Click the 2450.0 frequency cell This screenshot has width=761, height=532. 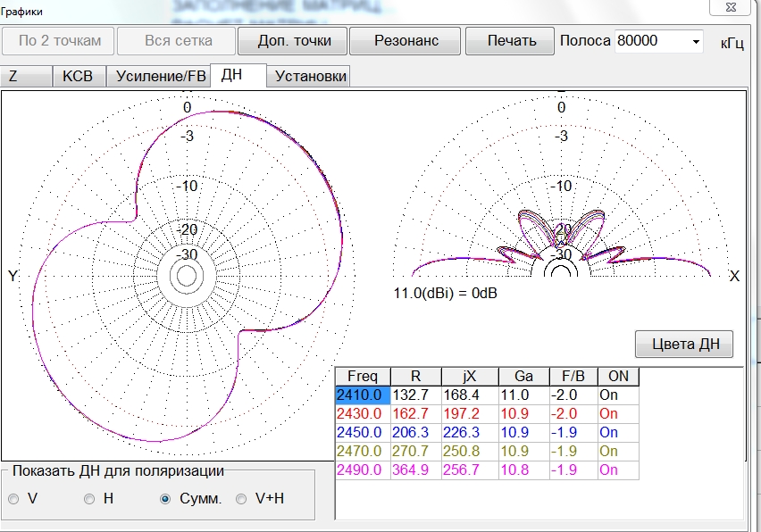pyautogui.click(x=363, y=432)
